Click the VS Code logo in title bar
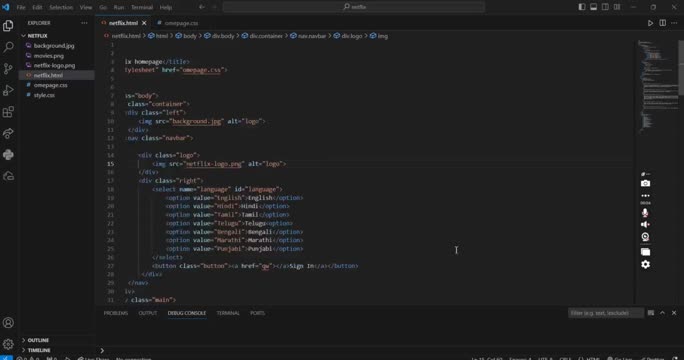684x360 pixels. point(6,7)
